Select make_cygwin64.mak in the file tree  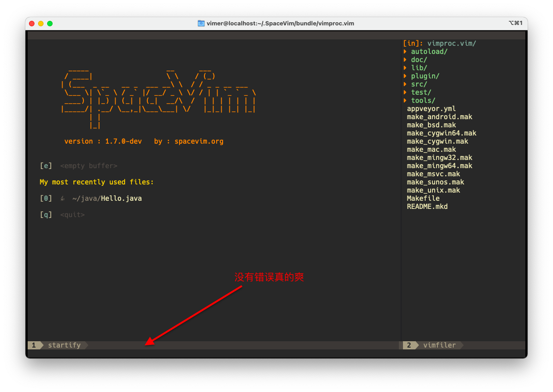441,133
